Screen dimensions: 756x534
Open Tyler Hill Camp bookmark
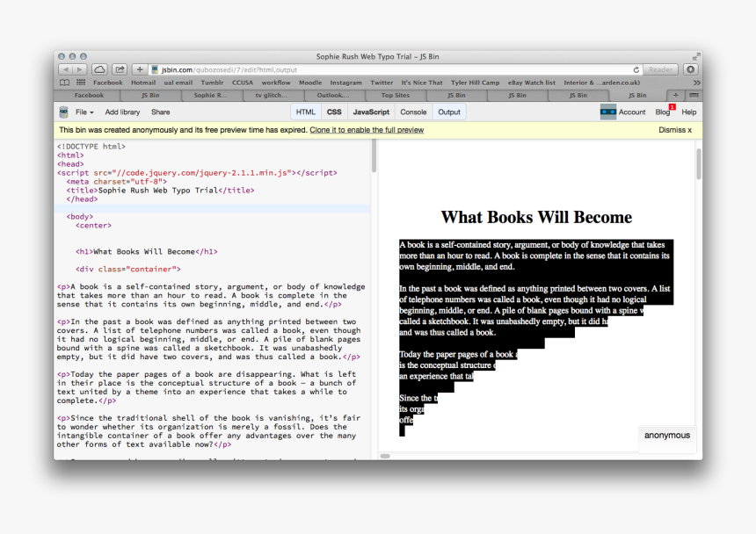(475, 83)
